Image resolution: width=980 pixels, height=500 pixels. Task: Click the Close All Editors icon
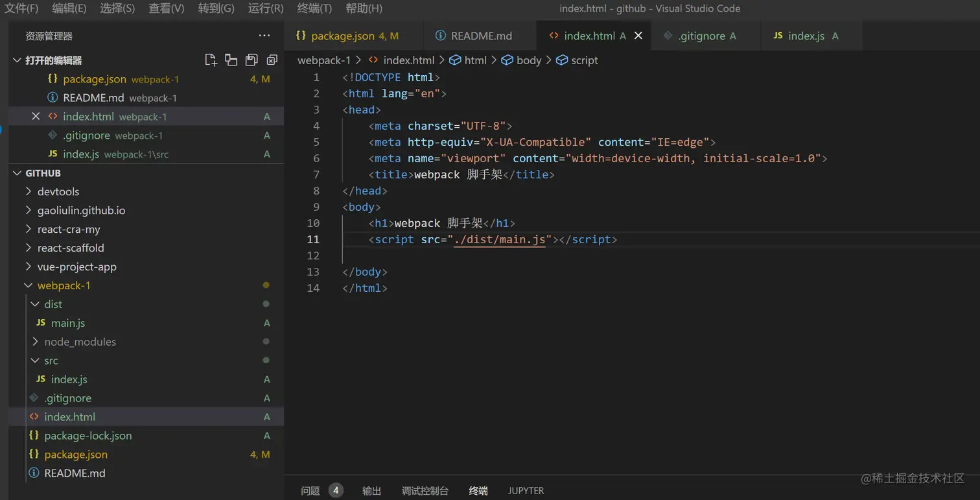click(x=272, y=60)
